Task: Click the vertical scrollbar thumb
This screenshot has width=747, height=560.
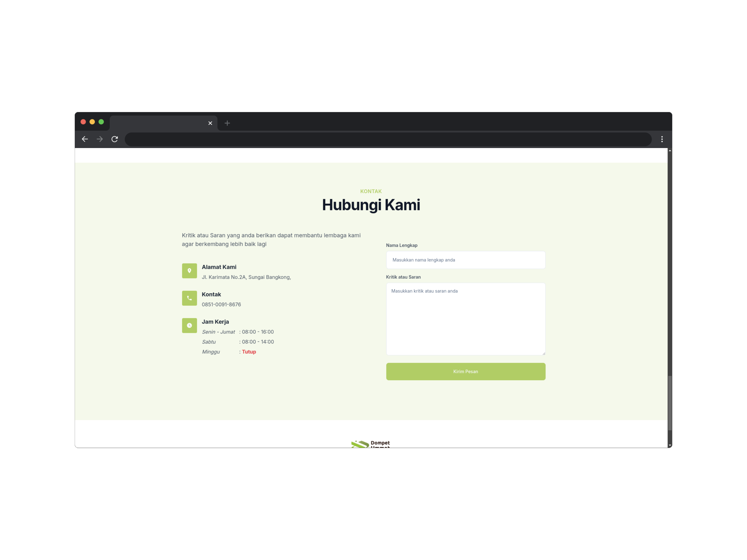Action: click(x=670, y=403)
